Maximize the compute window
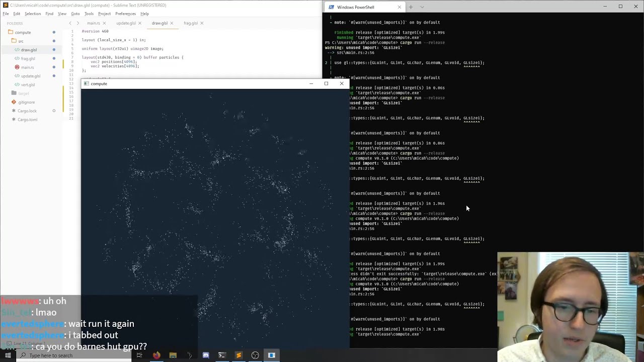644x362 pixels. (326, 83)
